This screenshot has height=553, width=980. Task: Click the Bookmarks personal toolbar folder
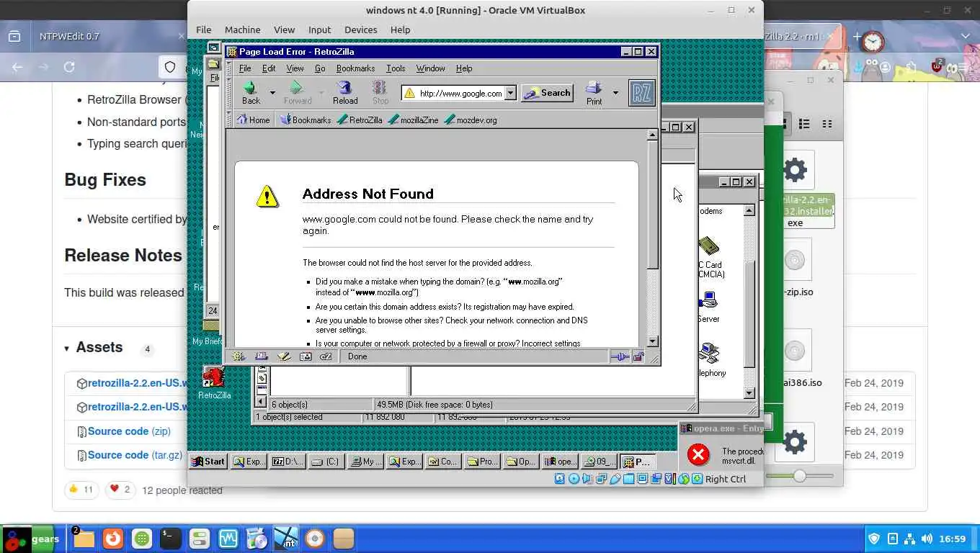click(306, 120)
